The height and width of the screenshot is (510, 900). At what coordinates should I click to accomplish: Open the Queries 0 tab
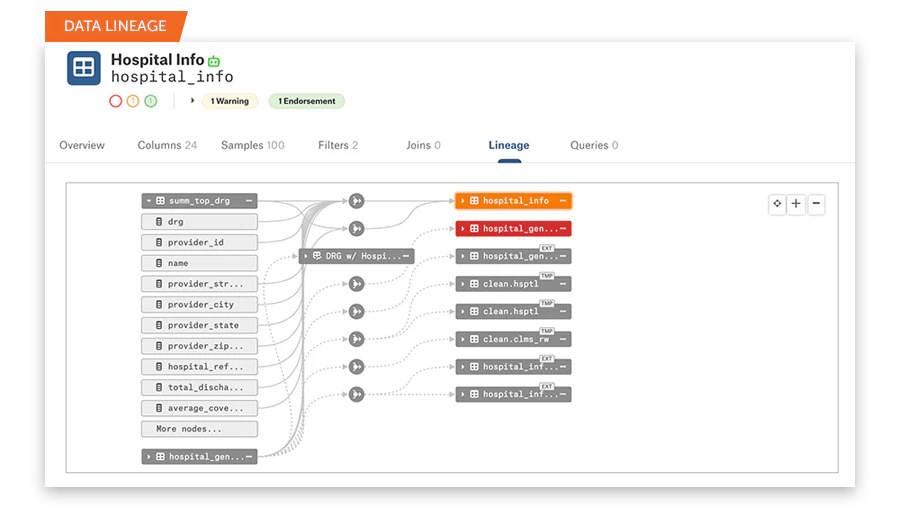pyautogui.click(x=594, y=145)
